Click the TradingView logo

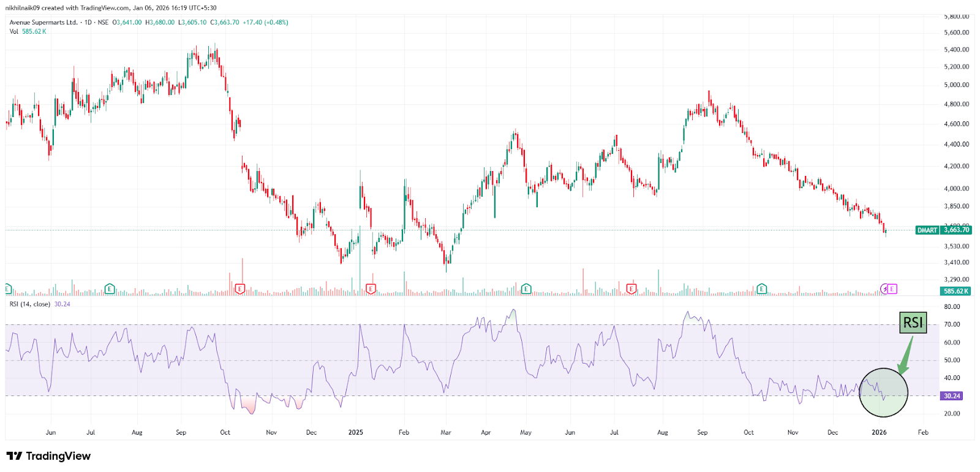(x=48, y=456)
